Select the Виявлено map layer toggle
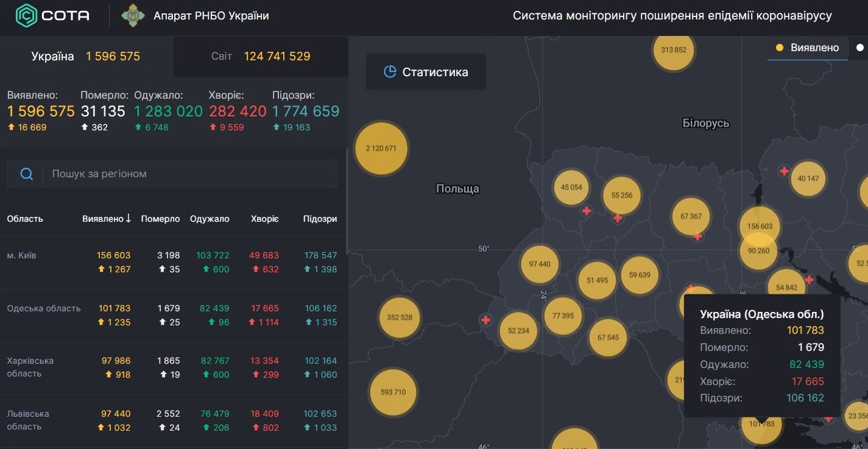Viewport: 868px width, 449px height. [x=807, y=48]
